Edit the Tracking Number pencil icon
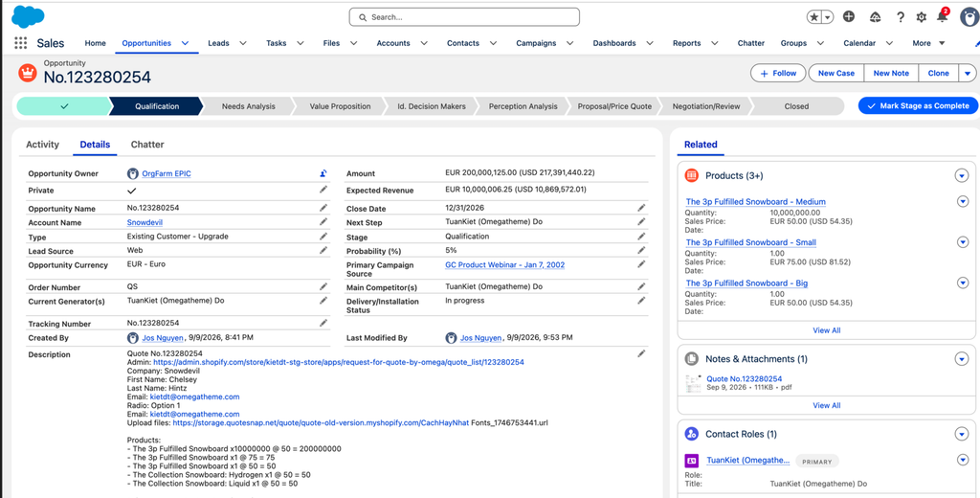This screenshot has height=498, width=980. [x=323, y=323]
